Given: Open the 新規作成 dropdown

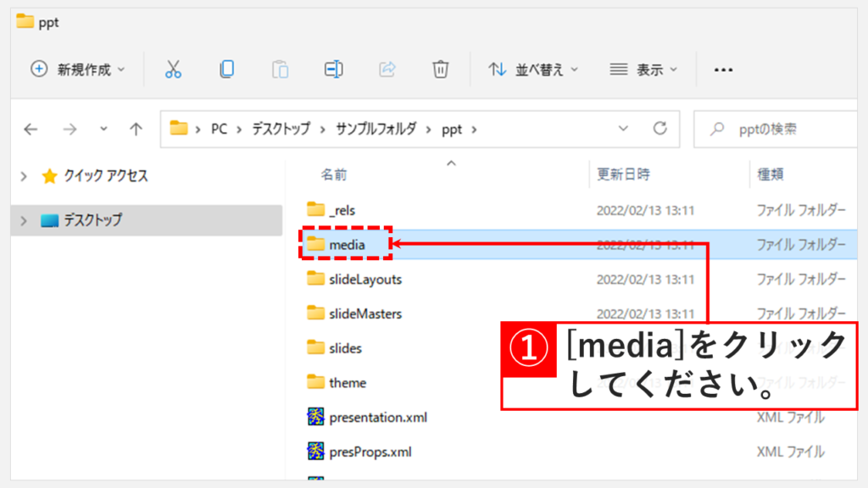Looking at the screenshot, I should [78, 69].
